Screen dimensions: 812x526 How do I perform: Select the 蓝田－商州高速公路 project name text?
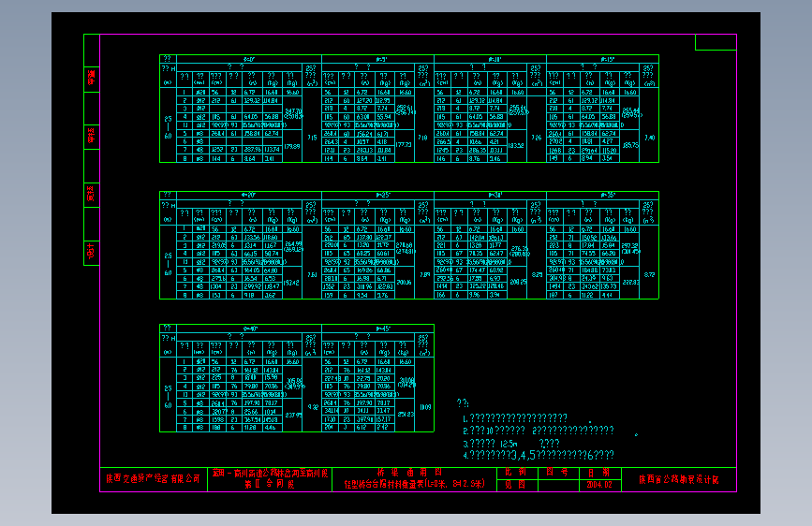[270, 474]
